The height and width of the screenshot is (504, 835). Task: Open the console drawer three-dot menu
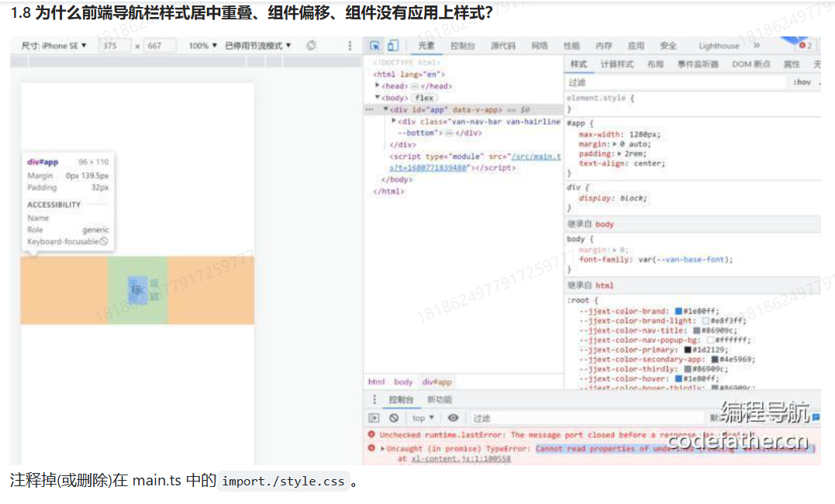tap(374, 399)
